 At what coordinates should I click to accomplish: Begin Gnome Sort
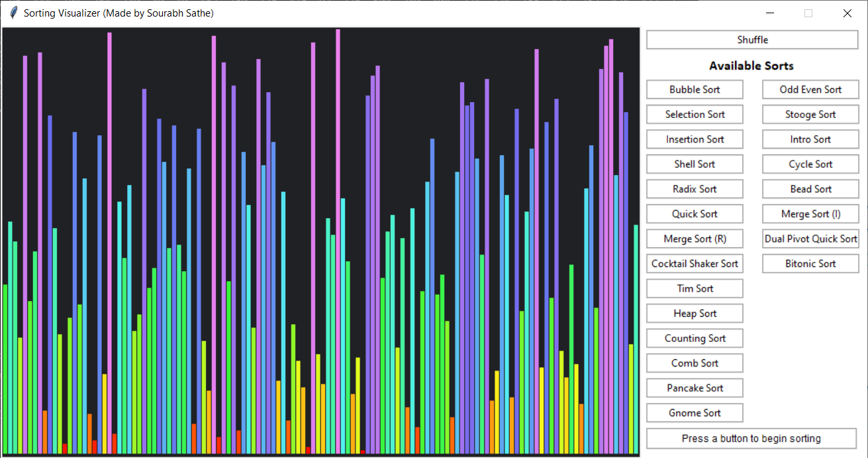(x=695, y=412)
